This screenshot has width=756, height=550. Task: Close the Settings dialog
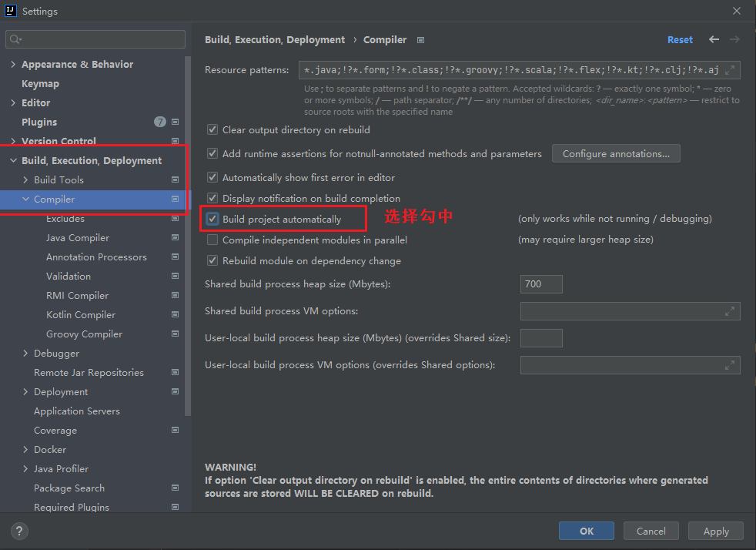pyautogui.click(x=737, y=11)
